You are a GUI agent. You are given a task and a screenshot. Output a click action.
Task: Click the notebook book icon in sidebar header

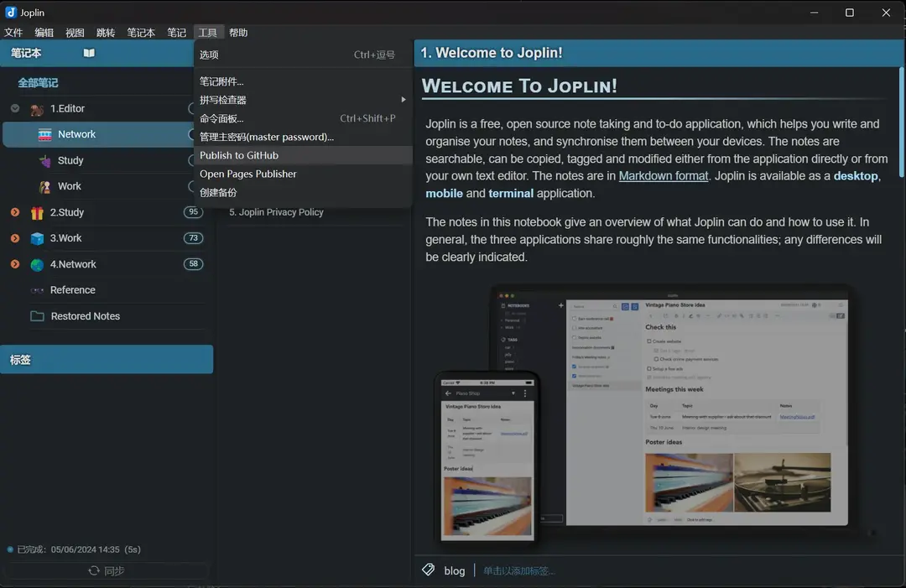point(88,52)
